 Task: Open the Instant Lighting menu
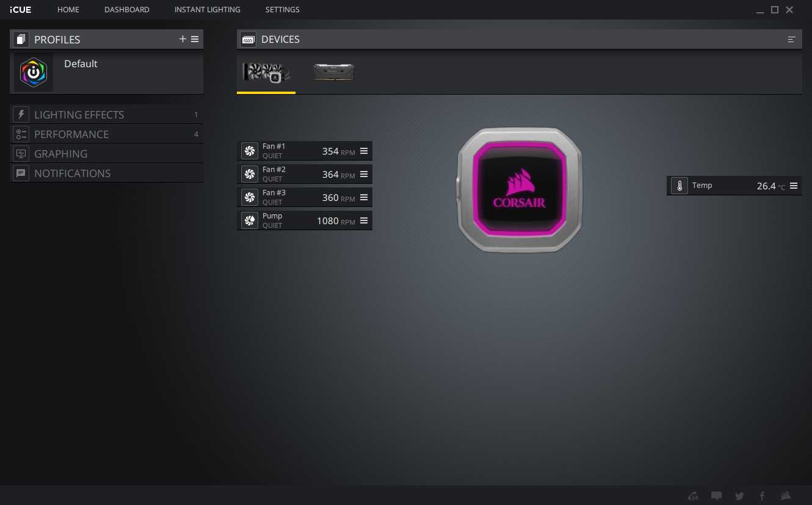pyautogui.click(x=207, y=10)
